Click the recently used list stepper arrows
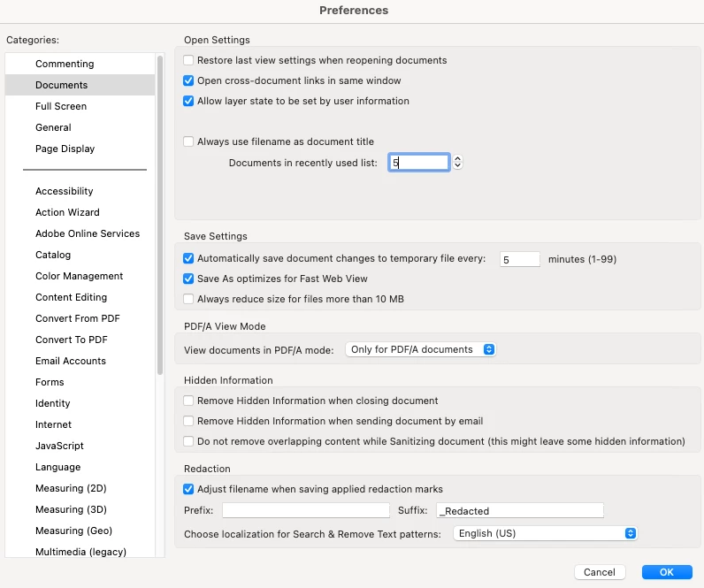Viewport: 704px width, 588px height. (x=457, y=163)
